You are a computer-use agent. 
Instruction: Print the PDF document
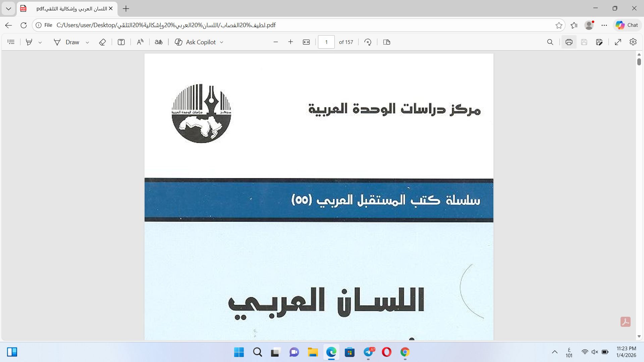(569, 42)
